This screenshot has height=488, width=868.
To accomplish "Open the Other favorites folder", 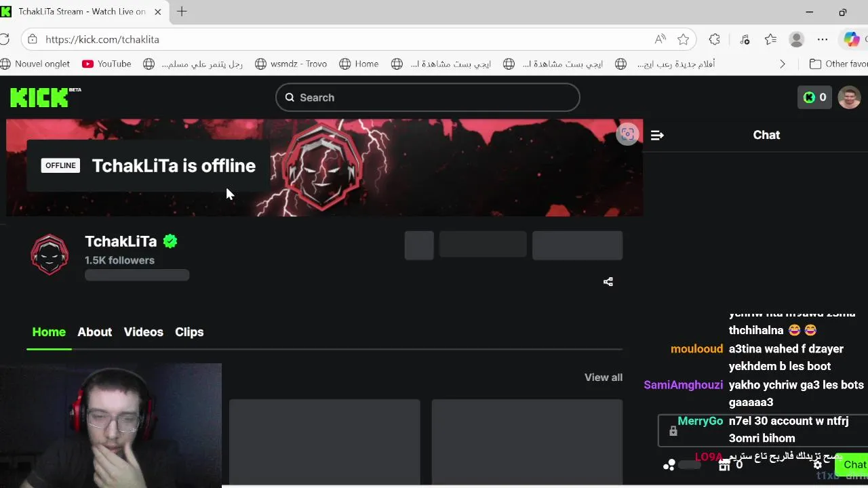I will click(x=838, y=64).
